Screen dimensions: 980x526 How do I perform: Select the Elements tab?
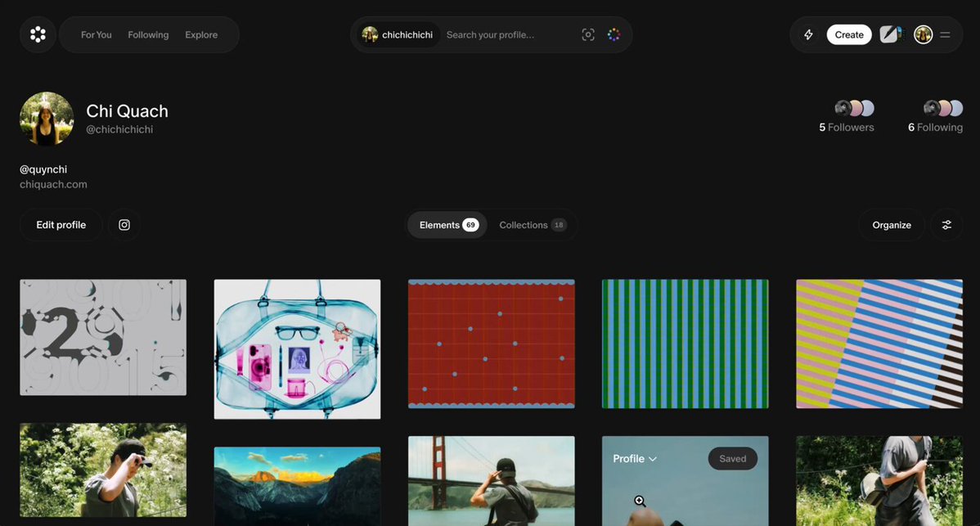pos(447,225)
